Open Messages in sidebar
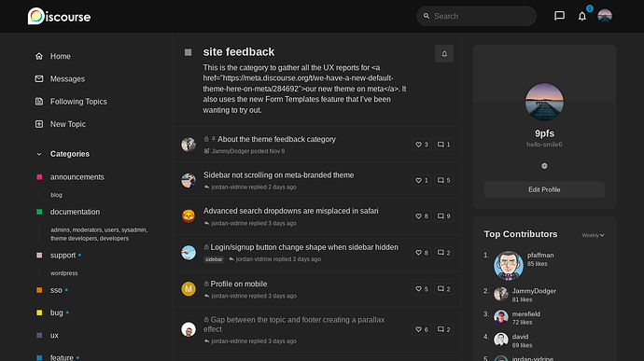Screen dimensions: 644x361 67,79
